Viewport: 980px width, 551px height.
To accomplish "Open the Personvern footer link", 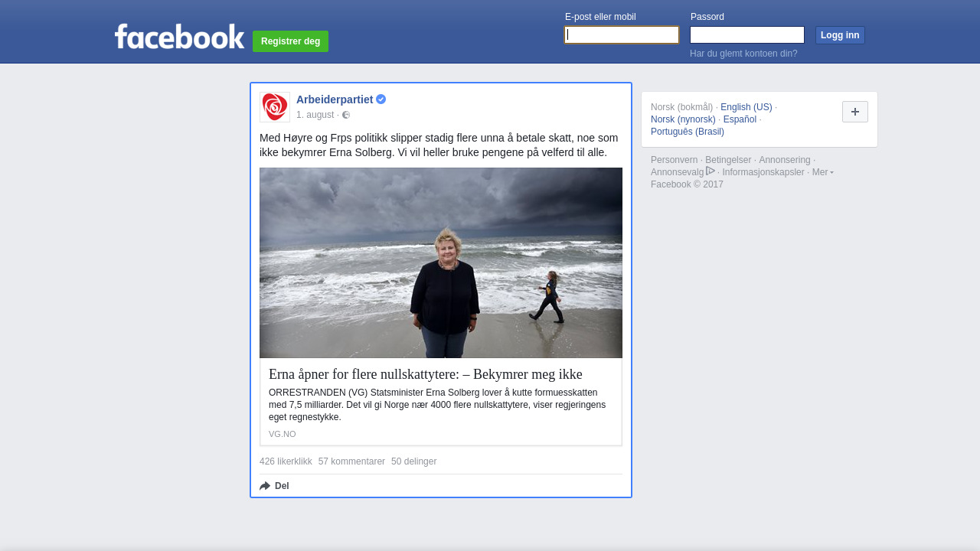I will point(674,160).
